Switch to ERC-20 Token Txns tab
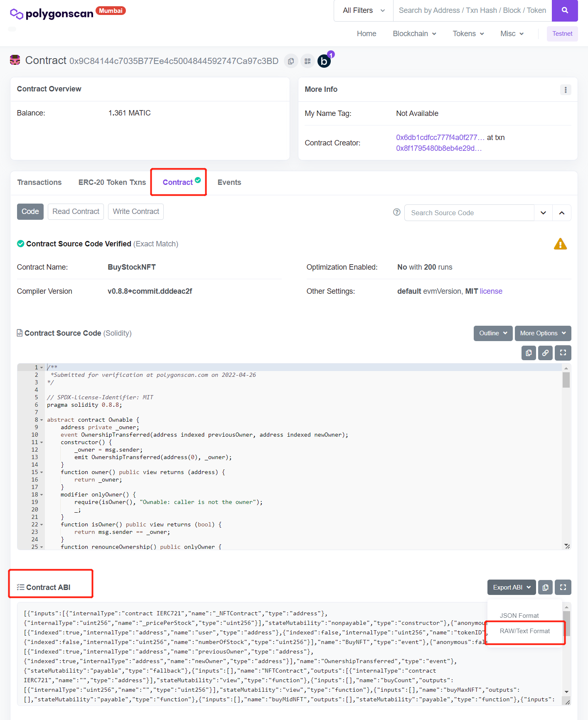 (x=112, y=182)
